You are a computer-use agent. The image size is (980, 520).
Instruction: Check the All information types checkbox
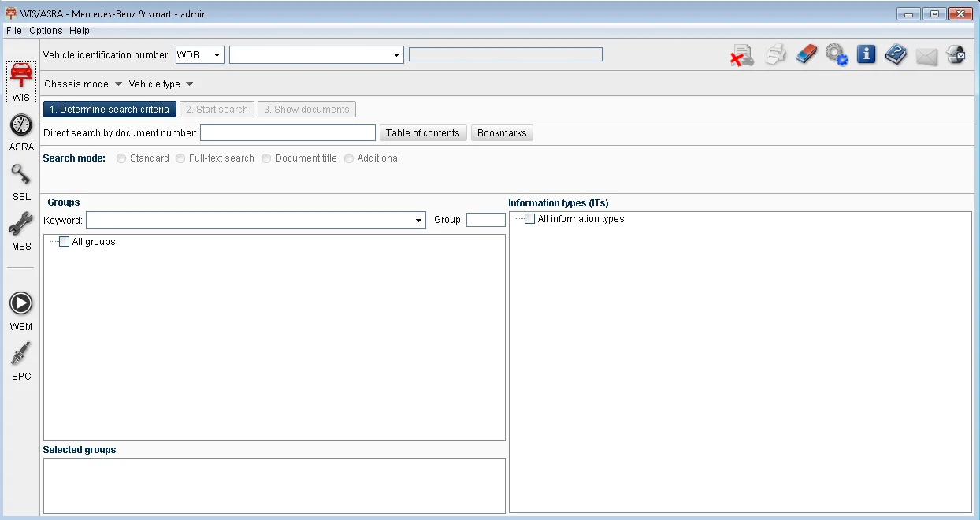tap(530, 219)
